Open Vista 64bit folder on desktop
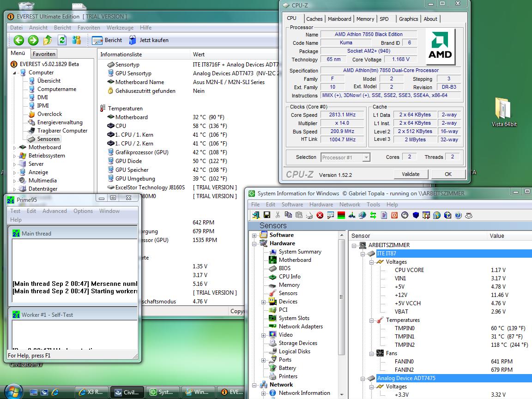This screenshot has width=532, height=399. (504, 112)
